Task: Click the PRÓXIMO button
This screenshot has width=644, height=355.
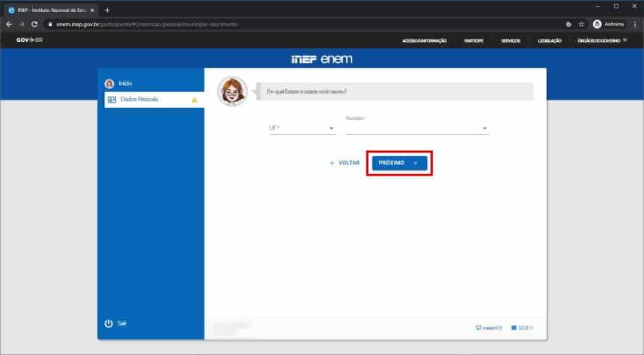Action: [399, 163]
